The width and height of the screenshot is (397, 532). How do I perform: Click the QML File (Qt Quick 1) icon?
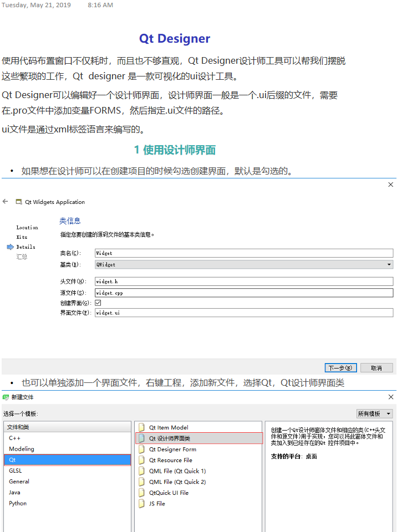141,471
